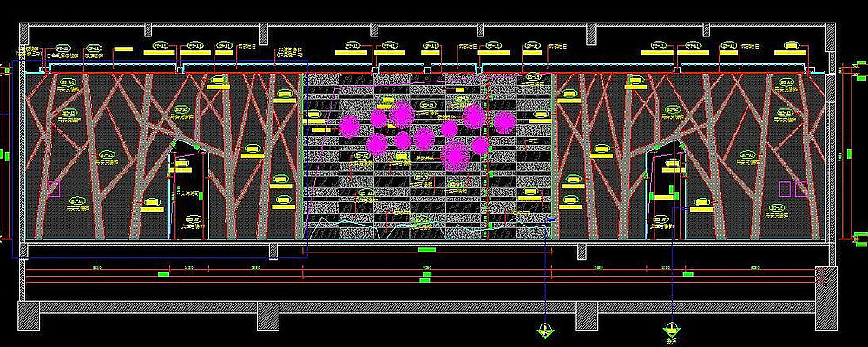Viewport: 868px width, 347px height.
Task: Click the left magenta square pair on right wall
Action: pyautogui.click(x=785, y=188)
